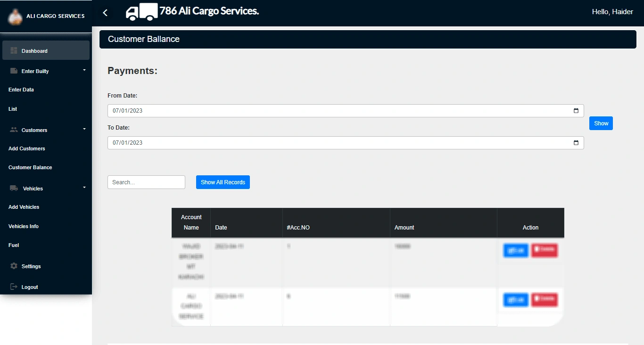Viewport: 644px width, 345px height.
Task: Click ALI CARGO SERVICES sidebar brand text
Action: tap(56, 16)
